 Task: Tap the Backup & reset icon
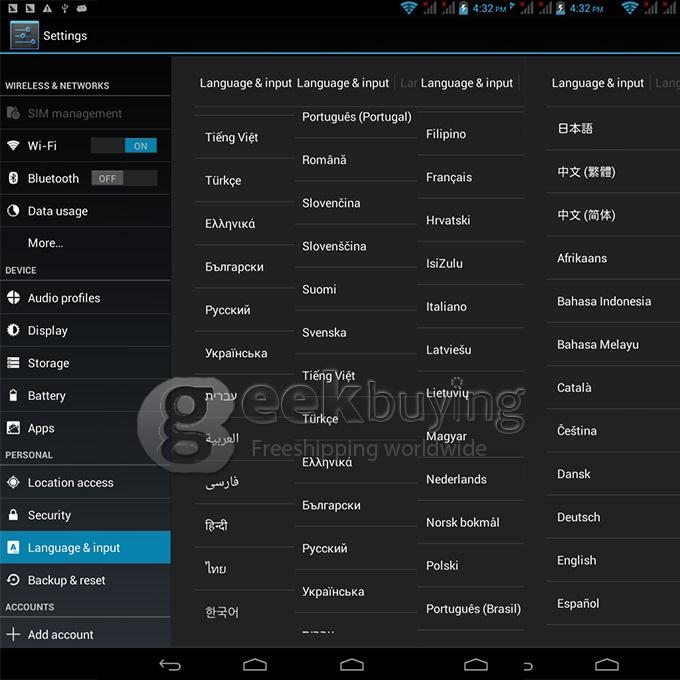13,580
